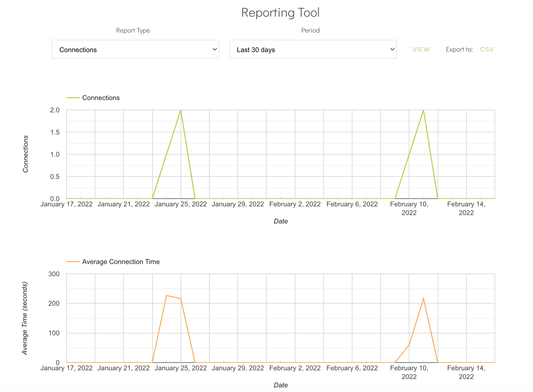Click the Period label above dropdown
This screenshot has height=392, width=533.
[310, 30]
